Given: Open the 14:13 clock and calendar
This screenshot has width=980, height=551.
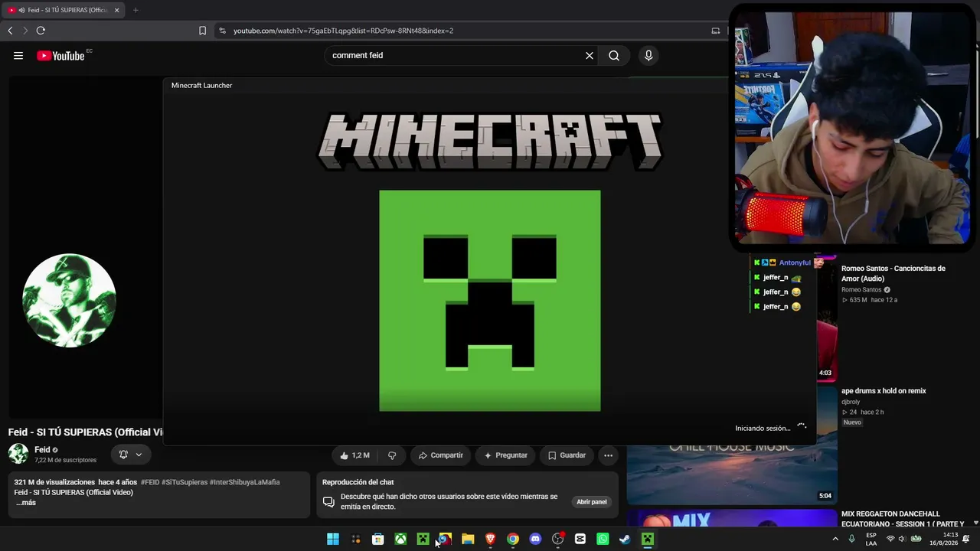Looking at the screenshot, I should click(x=944, y=539).
